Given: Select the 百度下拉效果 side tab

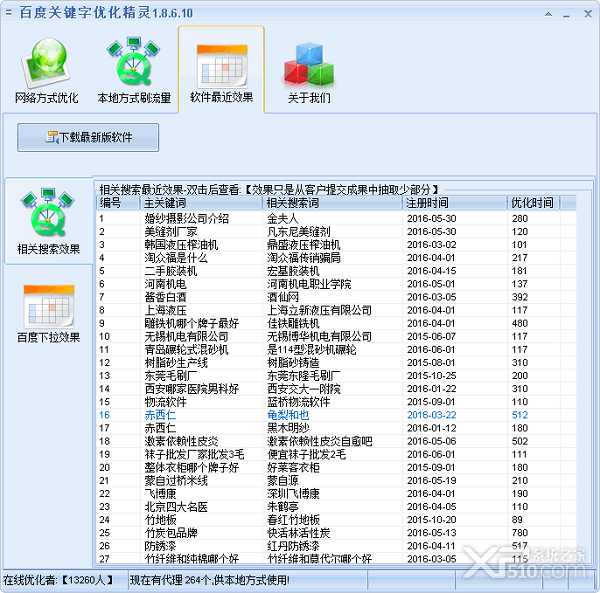Looking at the screenshot, I should coord(49,313).
